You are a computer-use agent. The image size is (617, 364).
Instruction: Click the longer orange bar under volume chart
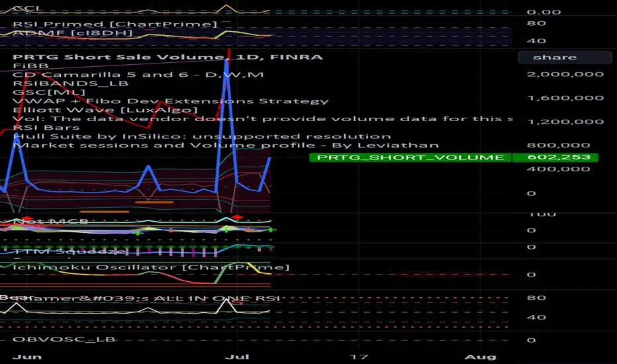click(x=105, y=212)
